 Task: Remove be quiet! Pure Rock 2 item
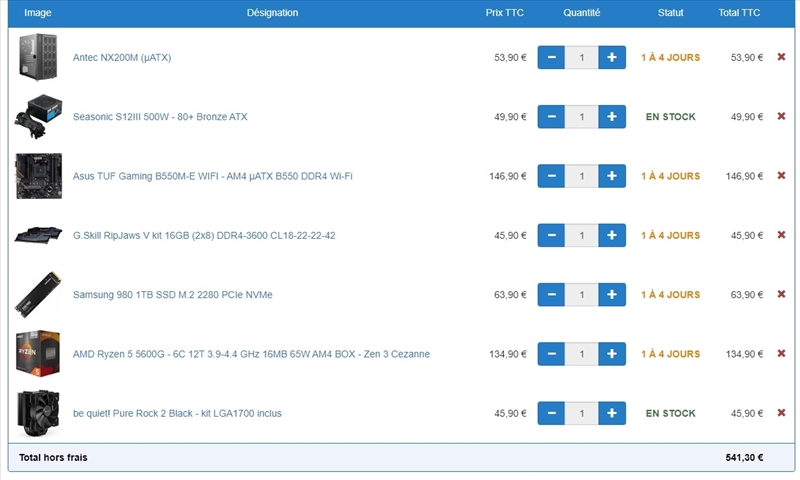point(781,413)
